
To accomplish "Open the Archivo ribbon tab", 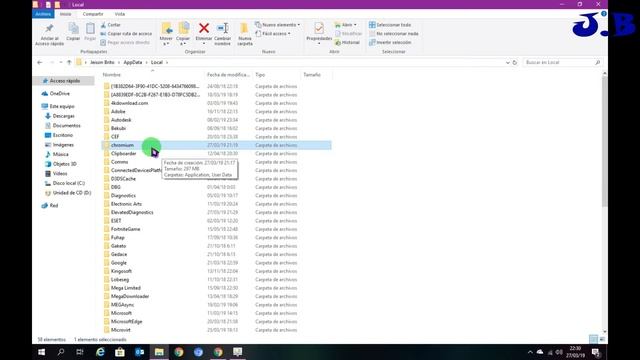I will 43,14.
